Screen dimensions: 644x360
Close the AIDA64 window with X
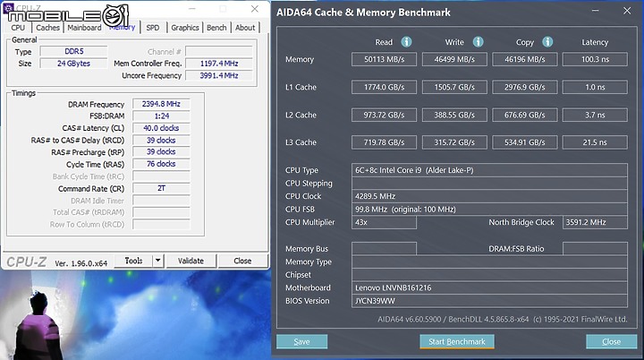click(627, 11)
